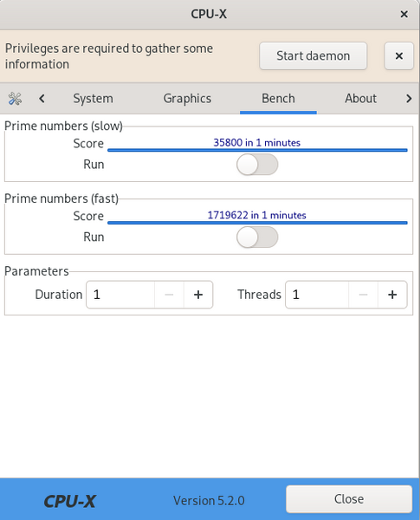Screen dimensions: 420x520
Task: Start the daemon
Action: coord(313,55)
